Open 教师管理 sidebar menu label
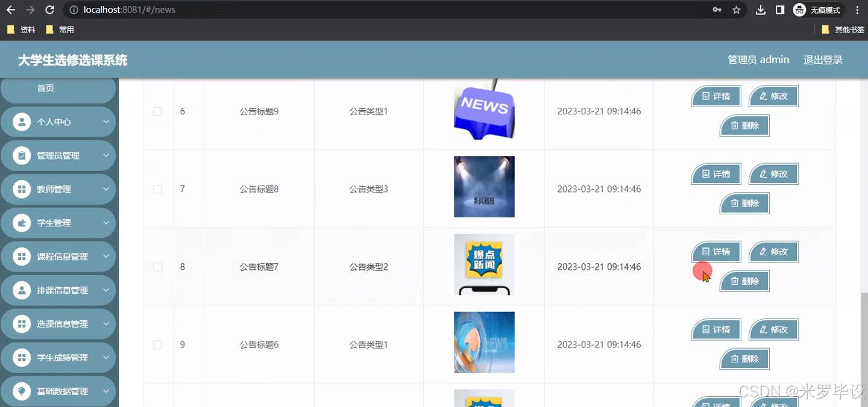Image resolution: width=868 pixels, height=407 pixels. click(54, 189)
